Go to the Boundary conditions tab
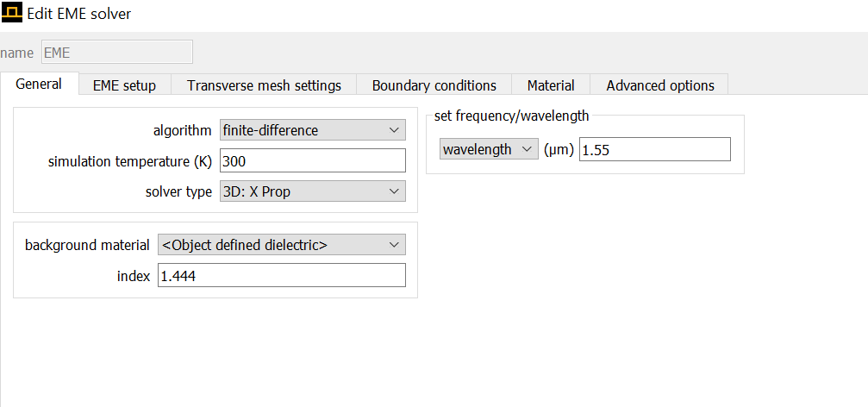 point(434,85)
